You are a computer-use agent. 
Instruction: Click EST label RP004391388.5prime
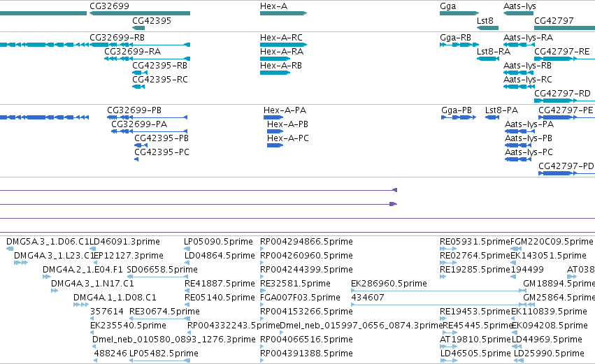click(x=306, y=354)
